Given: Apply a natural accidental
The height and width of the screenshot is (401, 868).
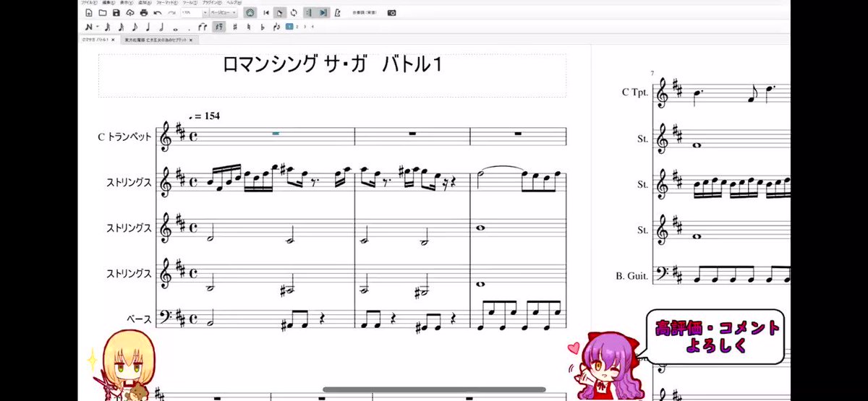Looking at the screenshot, I should tap(250, 27).
